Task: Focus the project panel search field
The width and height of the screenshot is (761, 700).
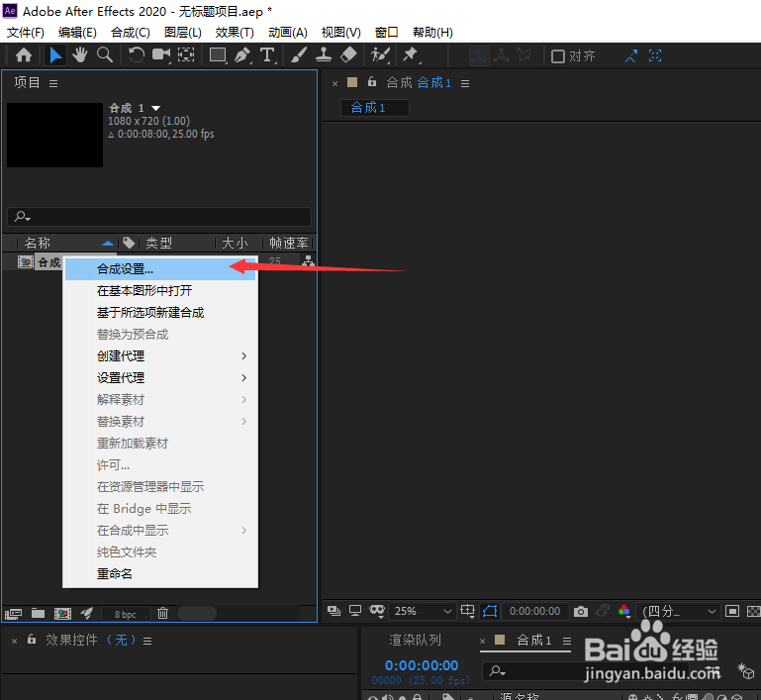Action: tap(159, 217)
